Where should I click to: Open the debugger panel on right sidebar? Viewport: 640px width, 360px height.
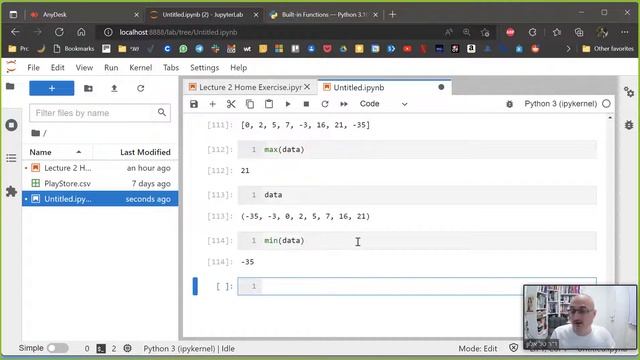629,125
